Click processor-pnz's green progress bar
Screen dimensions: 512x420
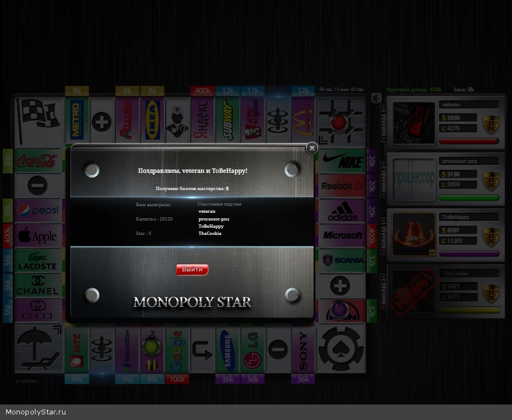coord(469,198)
